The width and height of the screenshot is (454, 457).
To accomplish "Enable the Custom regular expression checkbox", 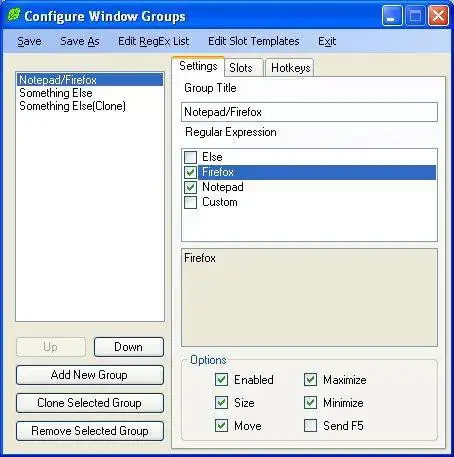I will pos(190,202).
